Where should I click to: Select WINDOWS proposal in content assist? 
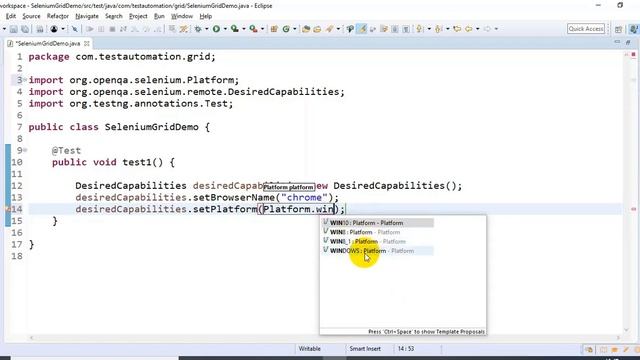pyautogui.click(x=378, y=251)
